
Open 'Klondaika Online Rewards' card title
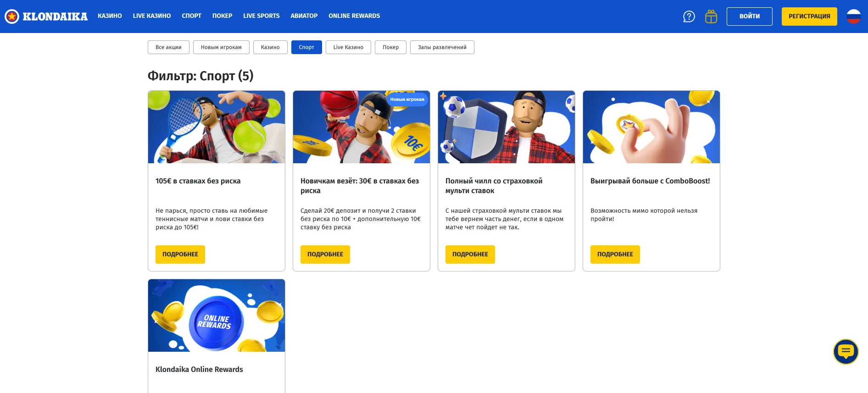point(199,370)
